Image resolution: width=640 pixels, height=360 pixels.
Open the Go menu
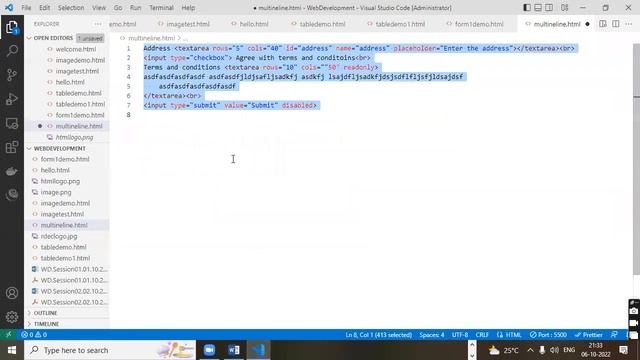tap(118, 8)
